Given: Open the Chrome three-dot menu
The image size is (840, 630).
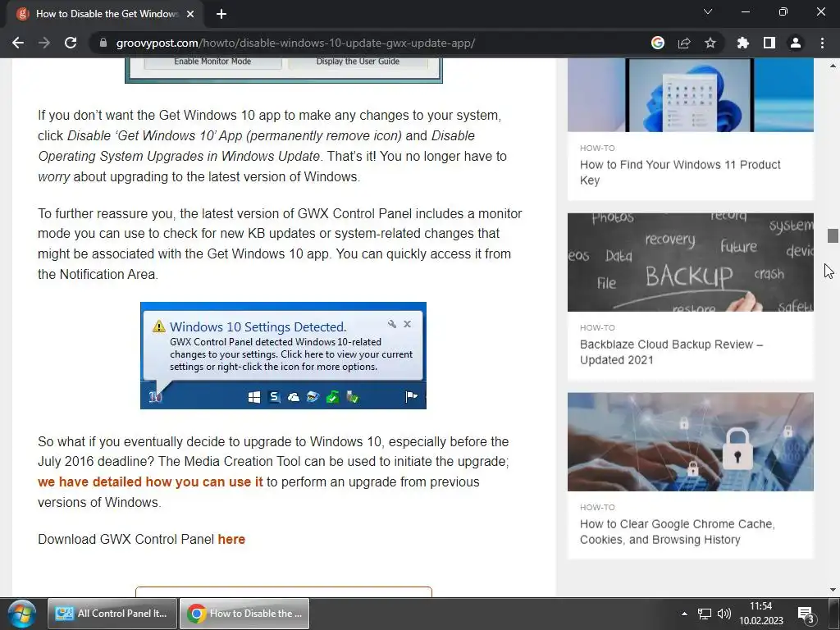Looking at the screenshot, I should click(822, 43).
